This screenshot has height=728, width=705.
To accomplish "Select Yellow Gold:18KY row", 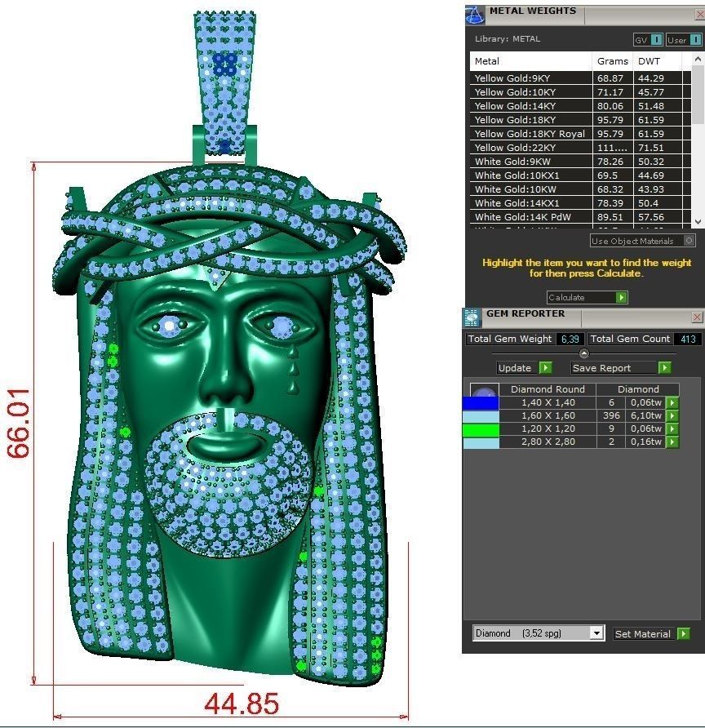I will (x=580, y=120).
